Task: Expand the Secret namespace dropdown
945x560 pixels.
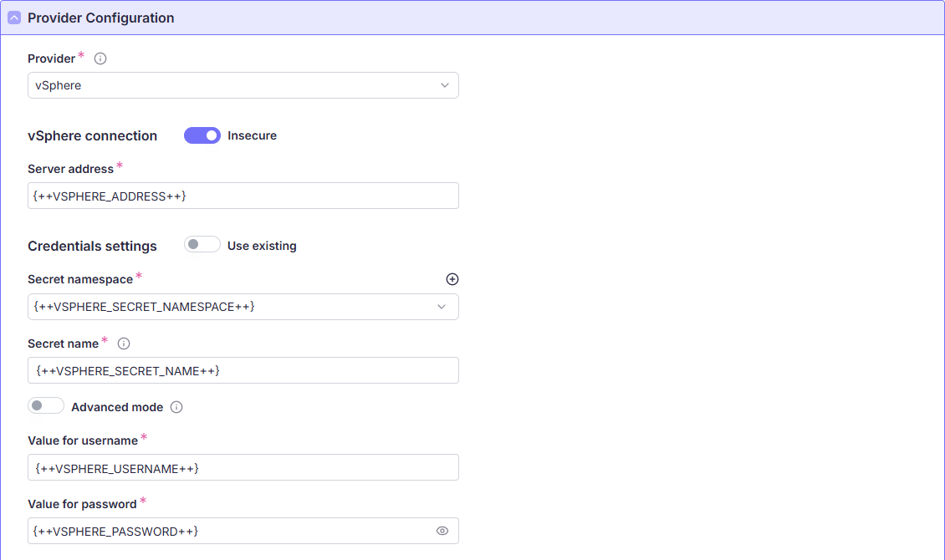Action: pyautogui.click(x=243, y=307)
